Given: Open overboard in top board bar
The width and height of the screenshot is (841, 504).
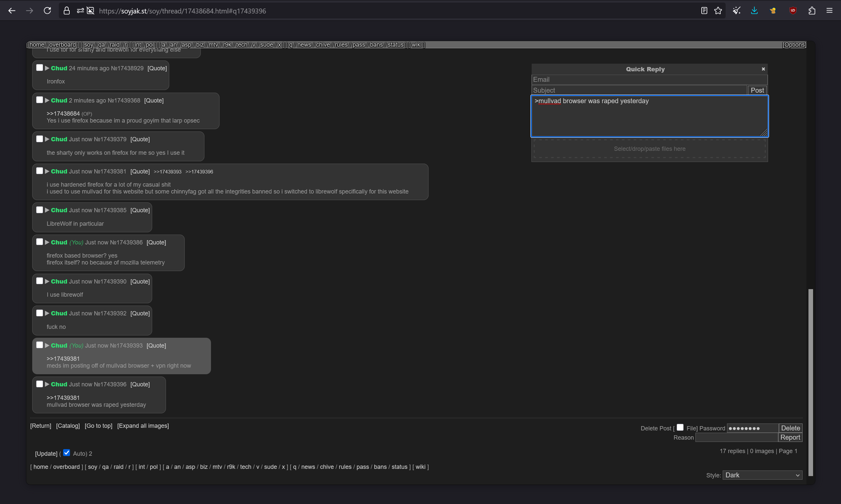Looking at the screenshot, I should (x=62, y=44).
